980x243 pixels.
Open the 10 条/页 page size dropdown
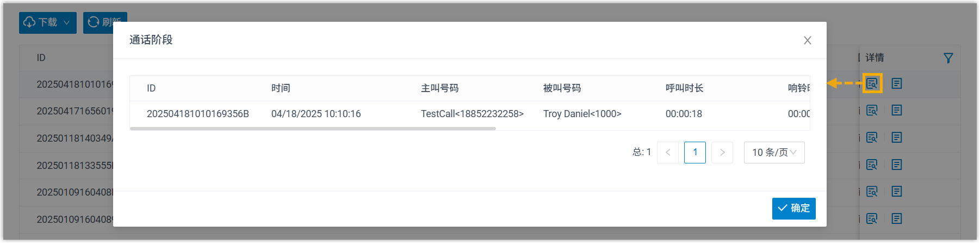(774, 153)
